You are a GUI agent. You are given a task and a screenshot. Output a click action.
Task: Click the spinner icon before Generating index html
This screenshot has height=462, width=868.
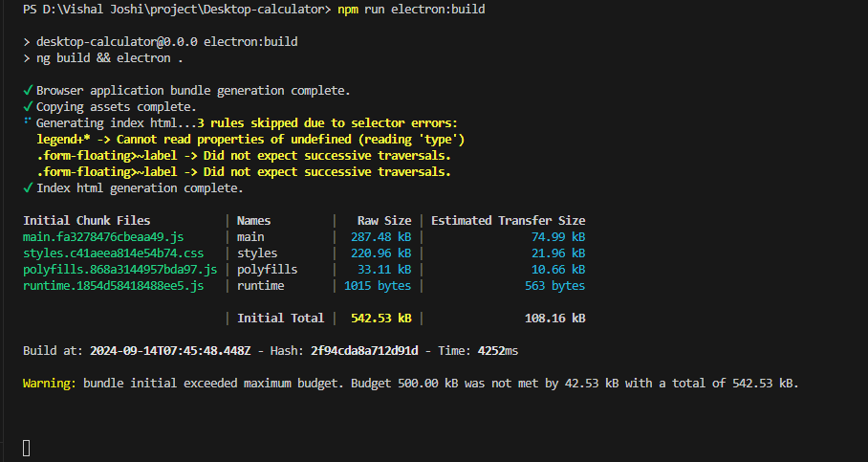(27, 121)
